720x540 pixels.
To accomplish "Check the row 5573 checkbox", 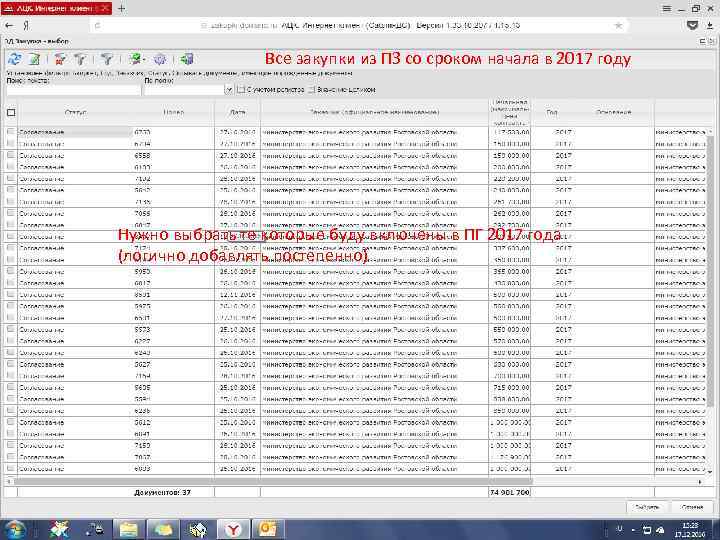I will pyautogui.click(x=11, y=329).
